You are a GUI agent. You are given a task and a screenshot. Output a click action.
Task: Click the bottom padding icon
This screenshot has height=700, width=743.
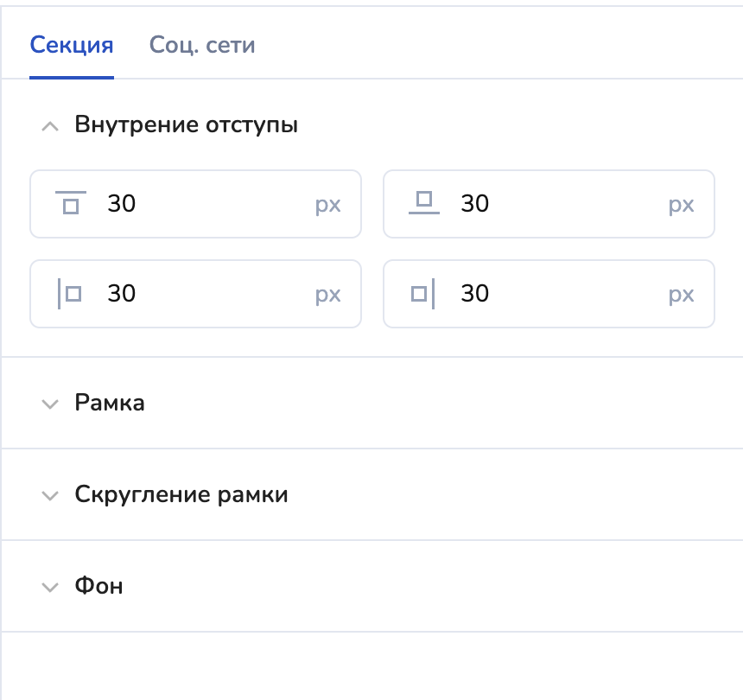point(423,203)
